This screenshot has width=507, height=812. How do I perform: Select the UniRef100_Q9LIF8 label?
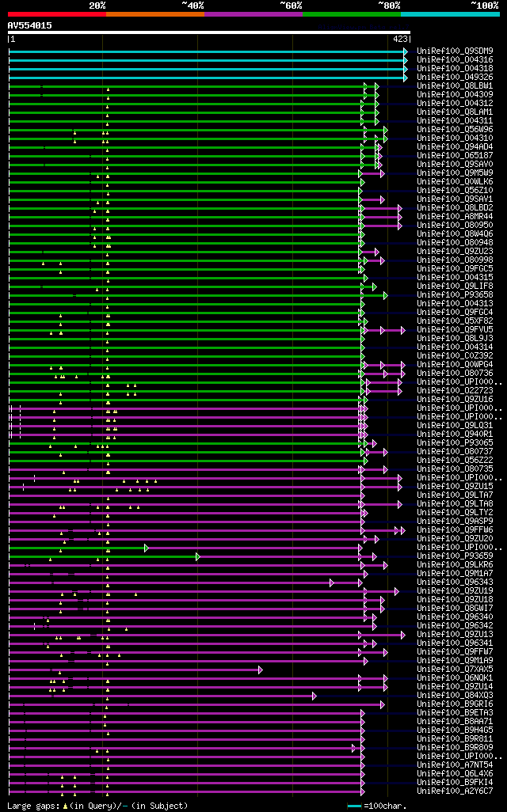(x=456, y=286)
